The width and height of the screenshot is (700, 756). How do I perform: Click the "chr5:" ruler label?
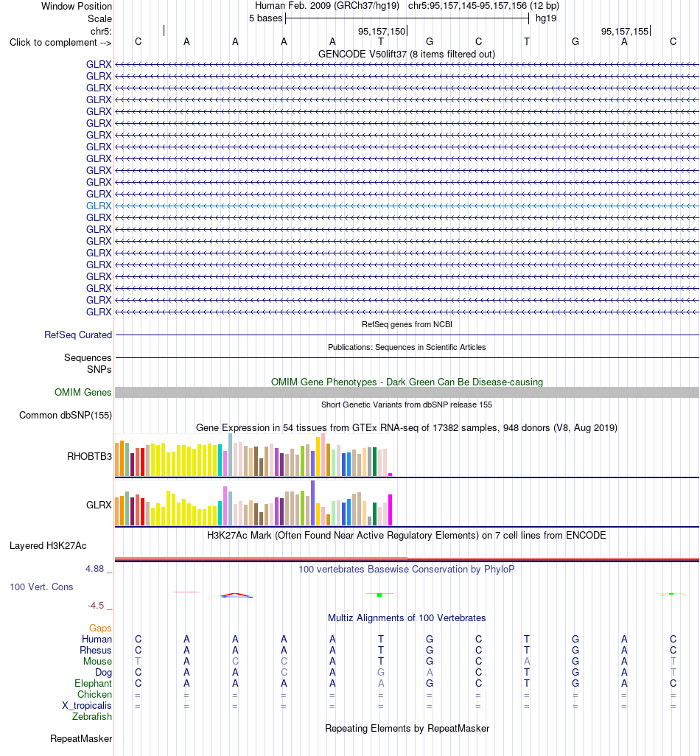[101, 32]
